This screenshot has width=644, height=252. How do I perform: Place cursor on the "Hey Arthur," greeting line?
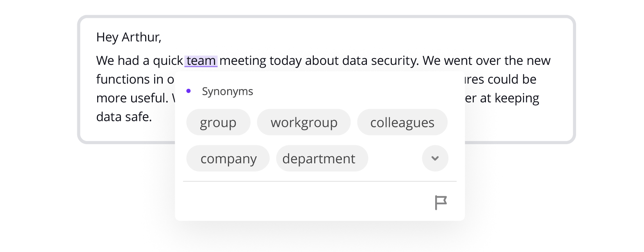[128, 37]
